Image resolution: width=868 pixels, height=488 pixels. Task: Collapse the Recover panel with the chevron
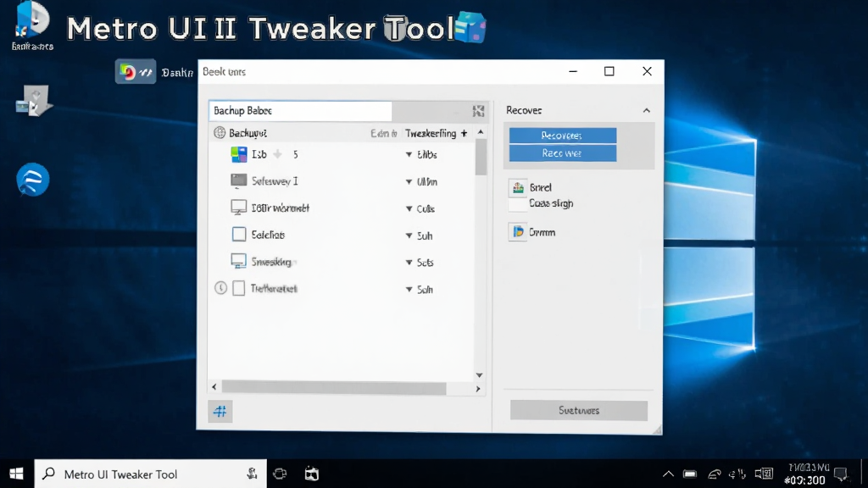pyautogui.click(x=646, y=111)
